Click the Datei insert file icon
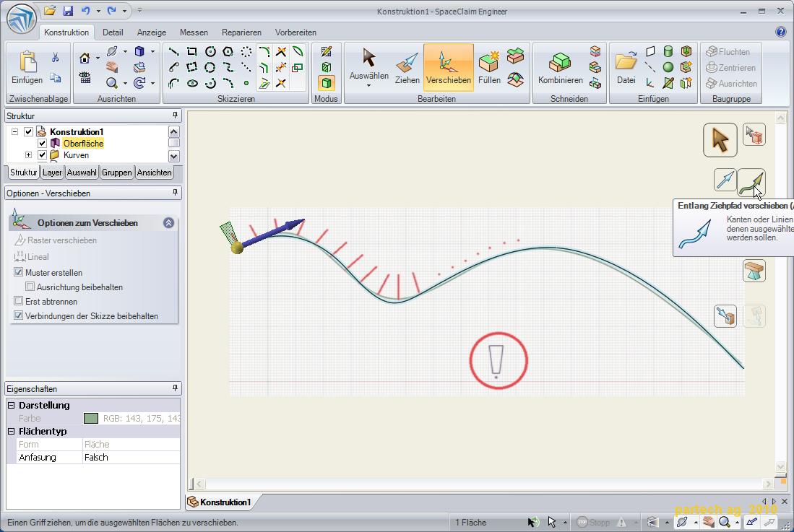794x532 pixels. coord(626,68)
